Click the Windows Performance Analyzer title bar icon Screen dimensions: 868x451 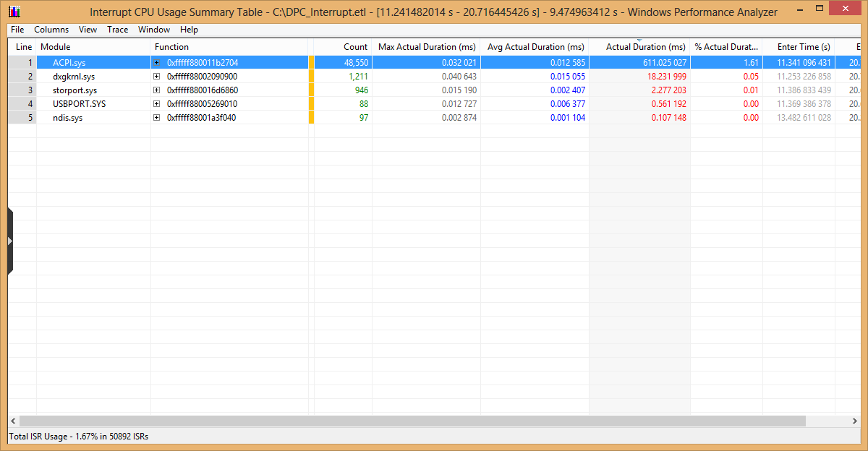(x=13, y=12)
